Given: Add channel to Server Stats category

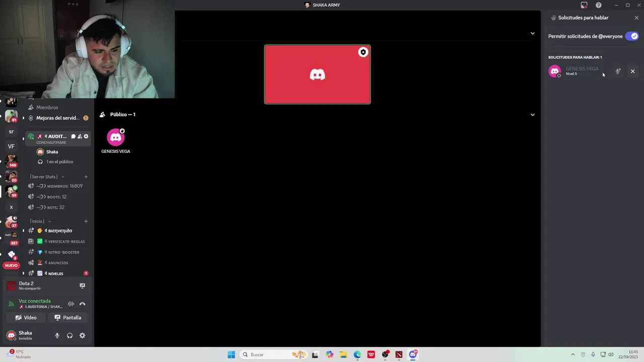Looking at the screenshot, I should pos(86,177).
